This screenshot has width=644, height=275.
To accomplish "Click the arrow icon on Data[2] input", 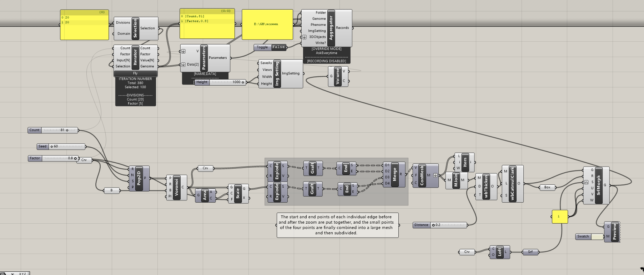I will (x=183, y=65).
